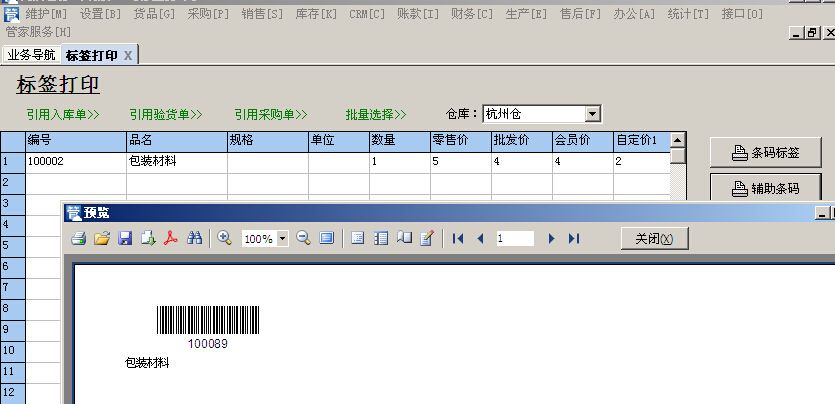Open the 管家服务[H] menu
Screen dimensions: 835x404
[x=38, y=32]
